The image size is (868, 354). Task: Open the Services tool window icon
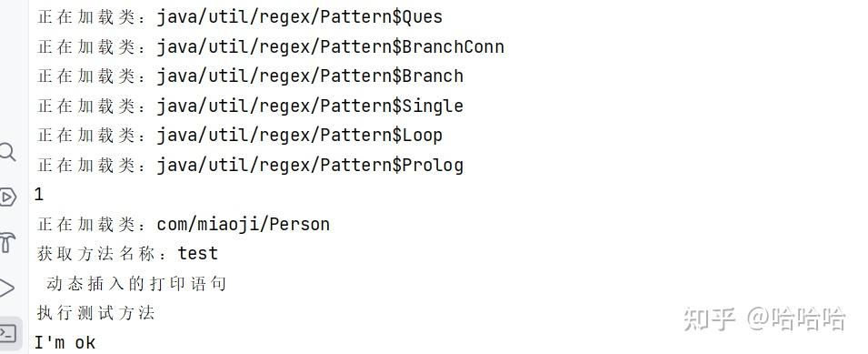click(8, 197)
